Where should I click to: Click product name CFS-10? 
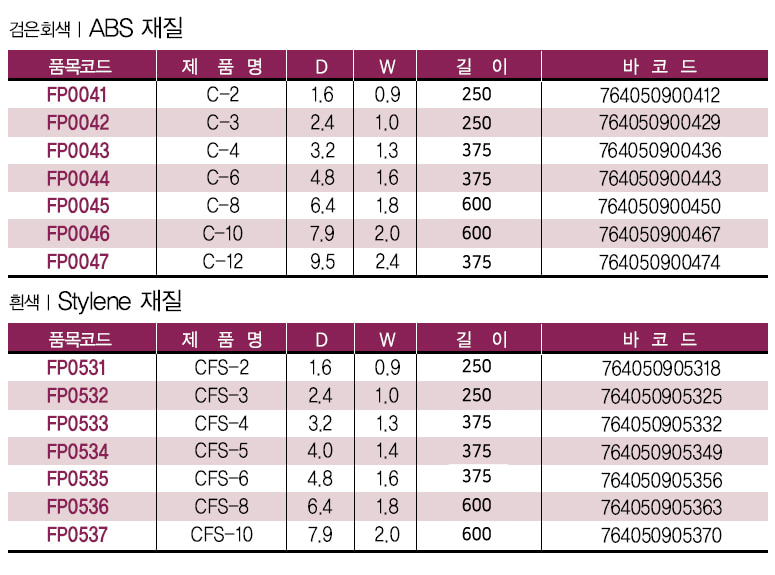pos(221,534)
